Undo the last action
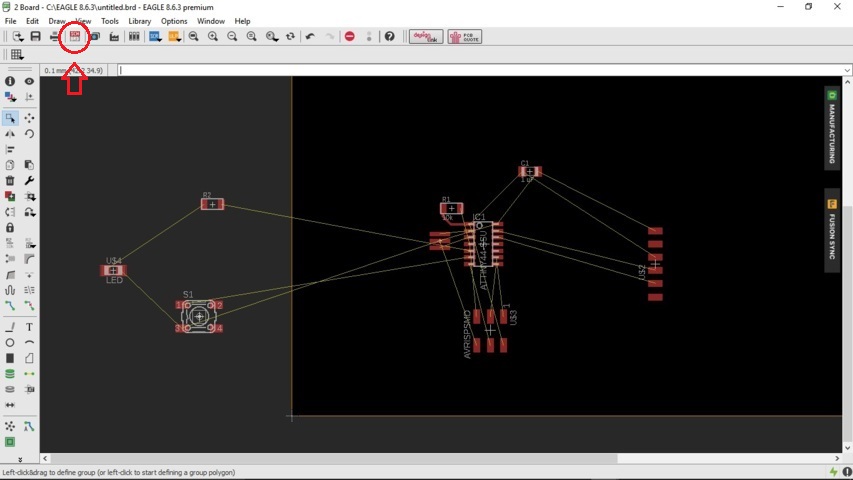 [x=310, y=36]
